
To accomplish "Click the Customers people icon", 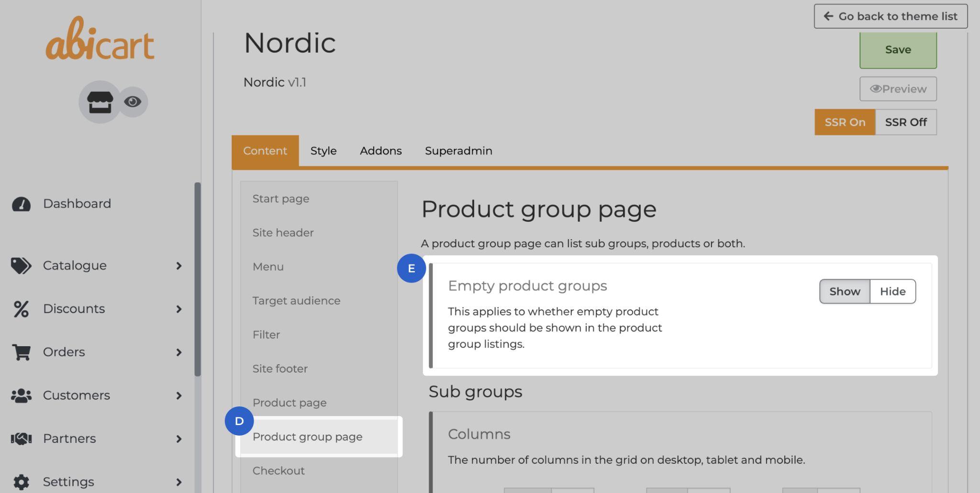I will point(21,395).
